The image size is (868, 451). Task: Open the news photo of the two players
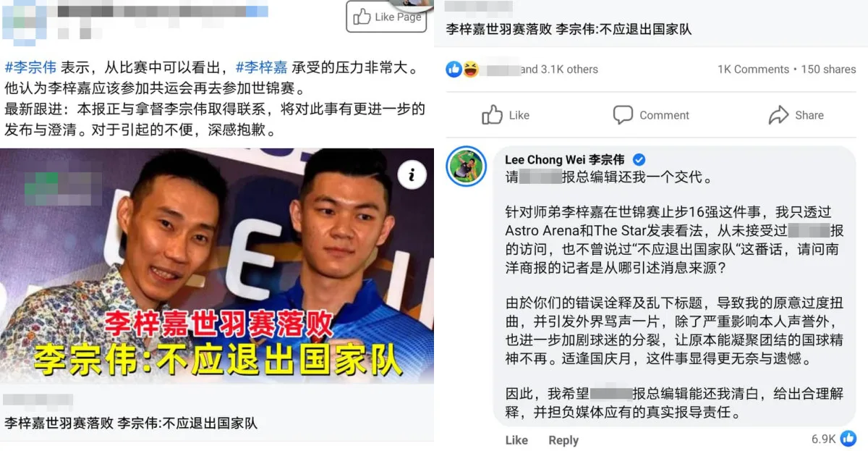point(217,266)
